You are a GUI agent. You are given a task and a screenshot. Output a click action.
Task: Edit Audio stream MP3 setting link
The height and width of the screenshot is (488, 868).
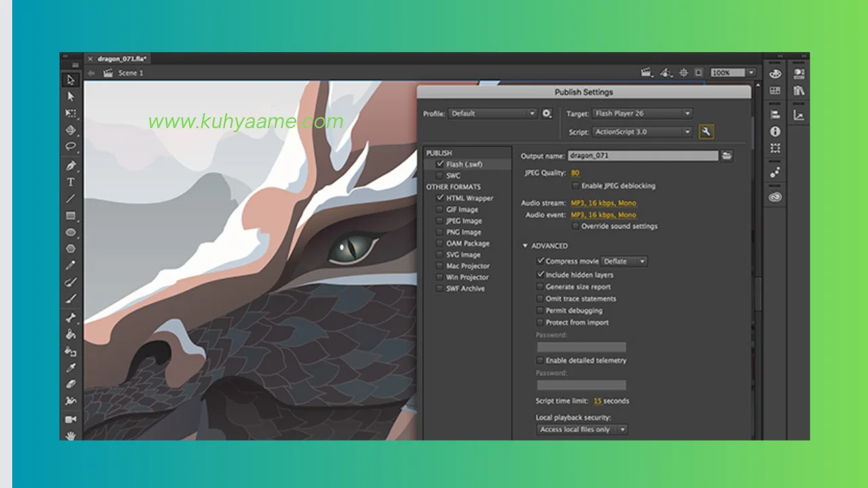[604, 203]
